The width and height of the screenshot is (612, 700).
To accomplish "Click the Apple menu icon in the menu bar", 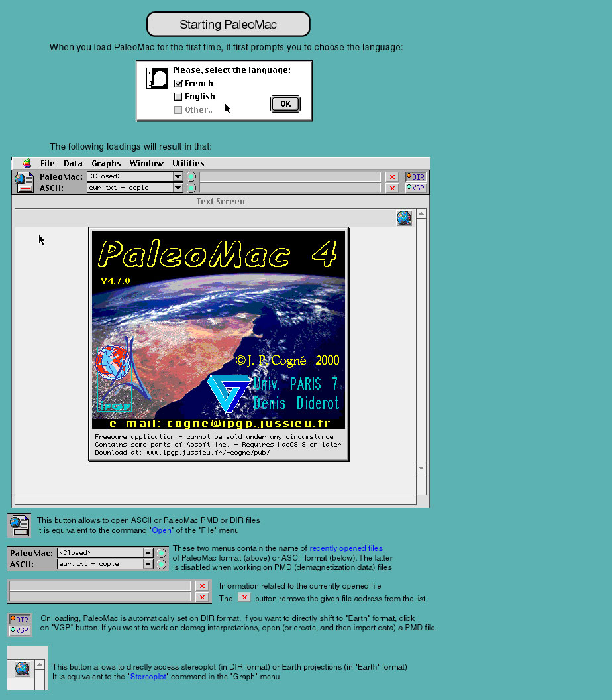I will point(27,163).
